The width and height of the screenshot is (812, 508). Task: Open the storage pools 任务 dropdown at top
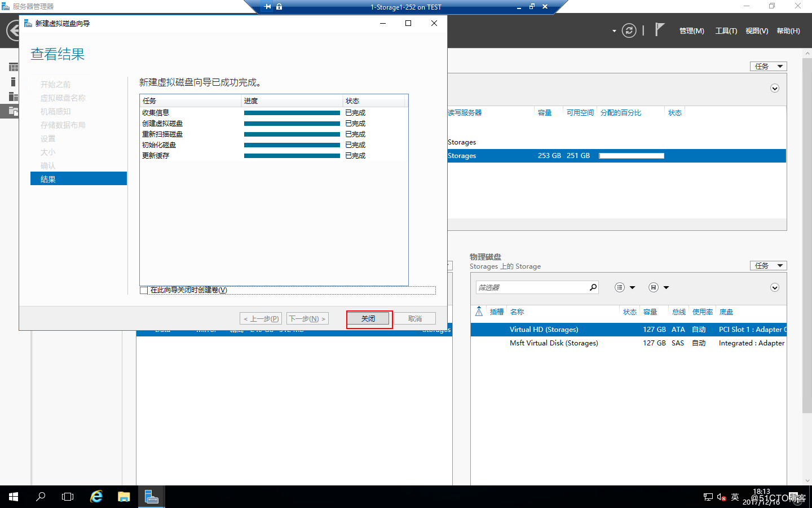[x=768, y=66]
